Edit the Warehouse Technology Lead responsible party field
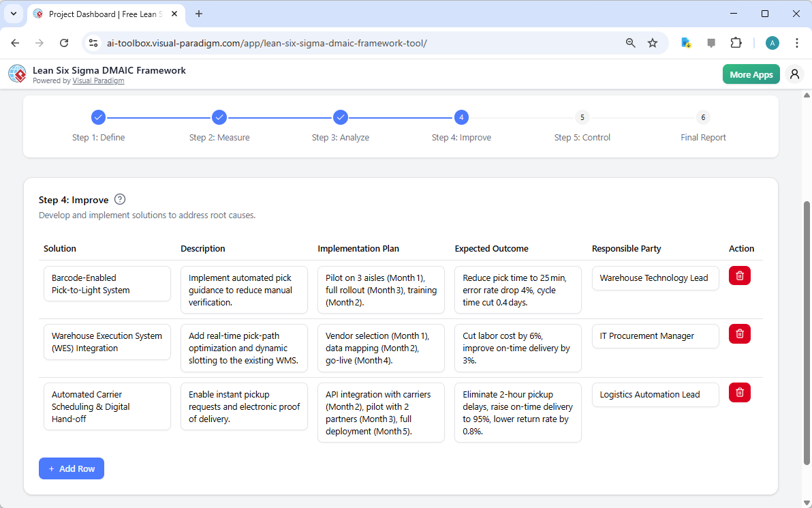 pos(655,278)
